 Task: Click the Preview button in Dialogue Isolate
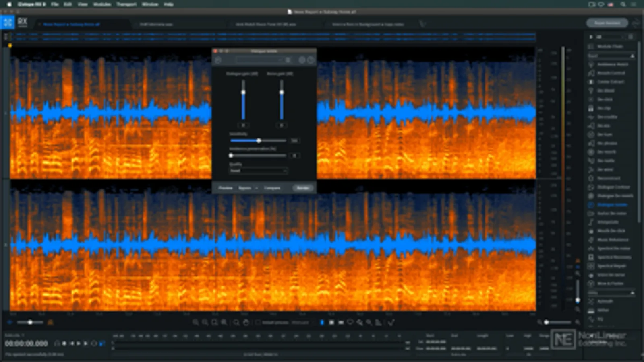[226, 188]
